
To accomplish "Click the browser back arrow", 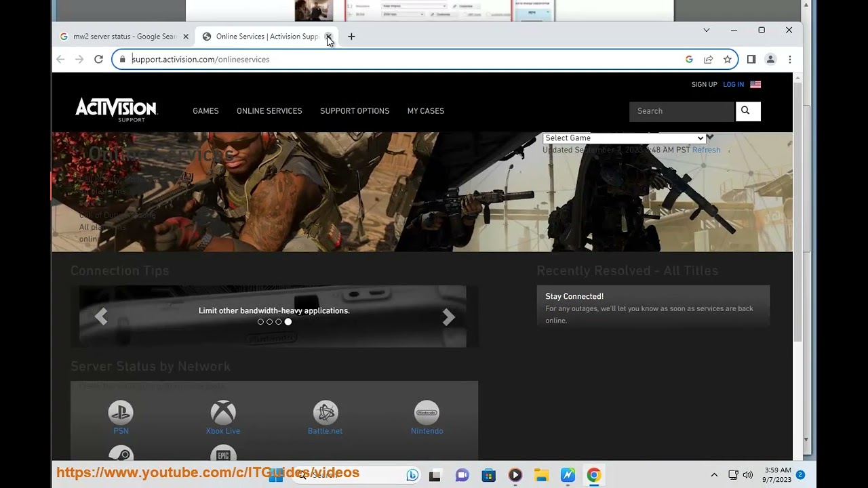I will click(60, 60).
